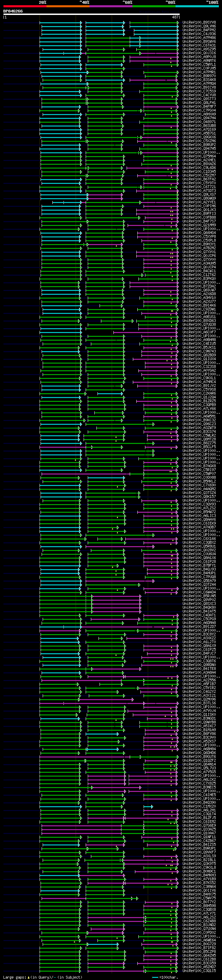Open subject UniRef100_Q1J2Q4

coord(199,397)
